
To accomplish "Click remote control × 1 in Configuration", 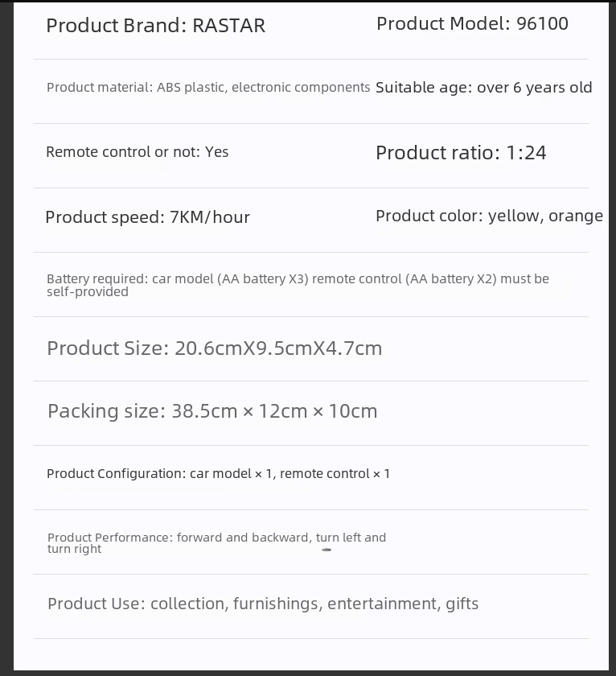I will (335, 474).
